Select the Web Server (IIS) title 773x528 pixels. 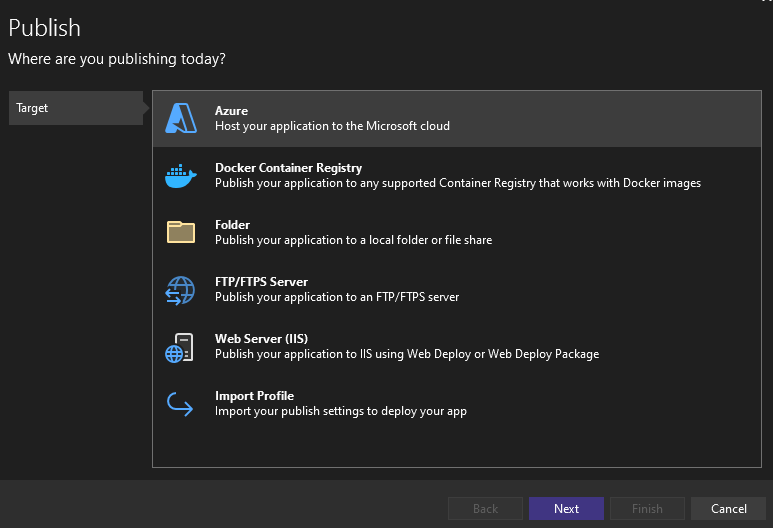[261, 339]
